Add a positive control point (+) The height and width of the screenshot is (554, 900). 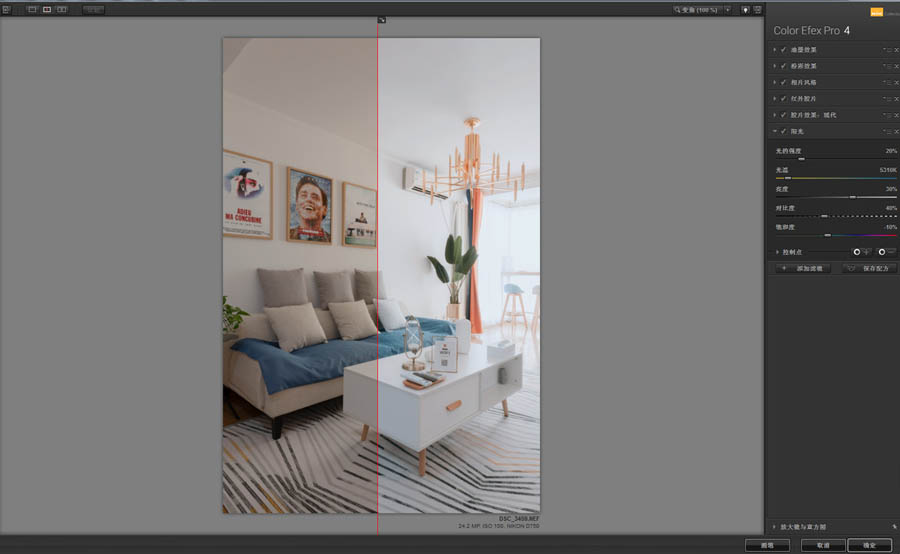pyautogui.click(x=860, y=252)
